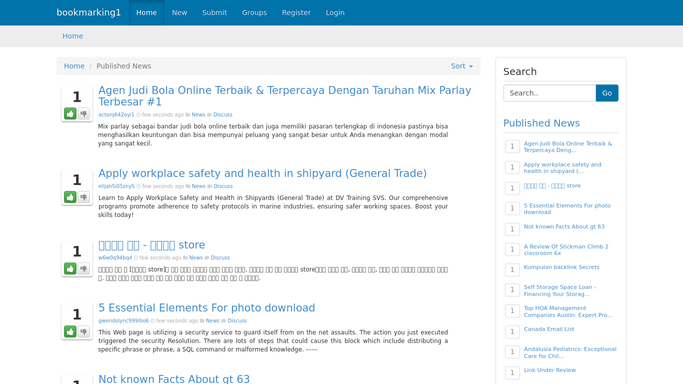Open user profile actorq642oyi1

[x=116, y=115]
